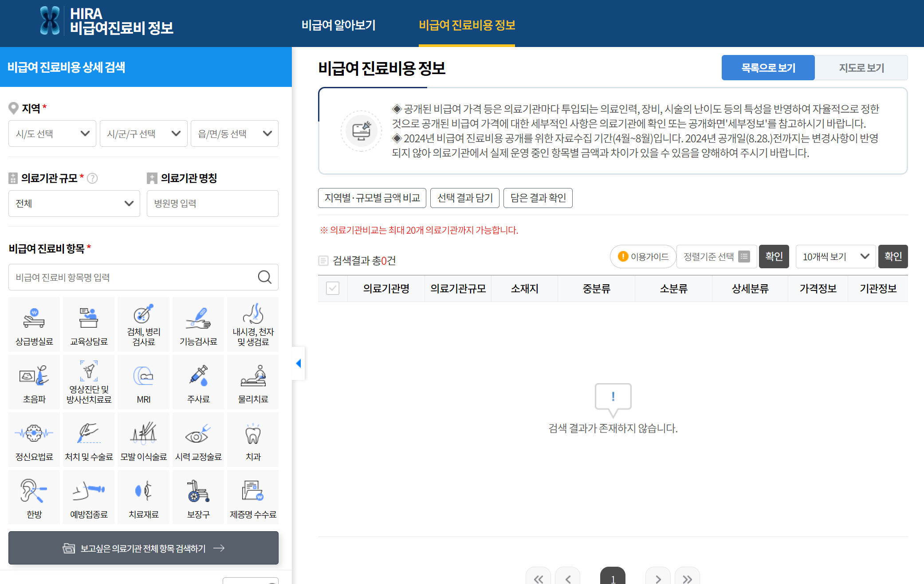Viewport: 924px width, 584px height.
Task: Open the 한방 oriental medicine category
Action: point(34,497)
